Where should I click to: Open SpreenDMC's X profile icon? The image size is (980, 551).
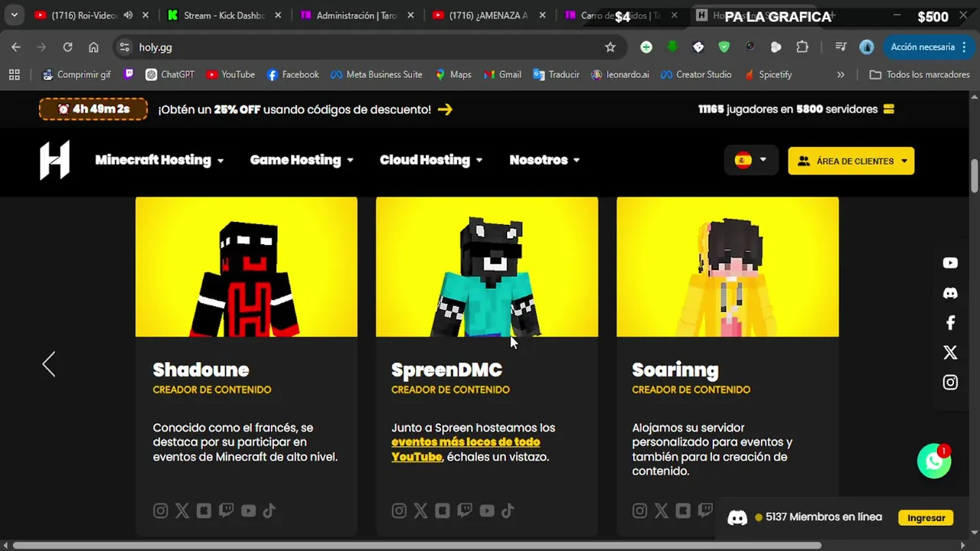pyautogui.click(x=421, y=511)
